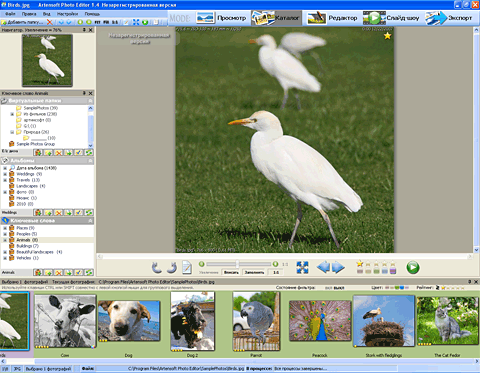This screenshot has height=373, width=480.
Task: Collapse the Природа folder node
Action: click(12, 132)
